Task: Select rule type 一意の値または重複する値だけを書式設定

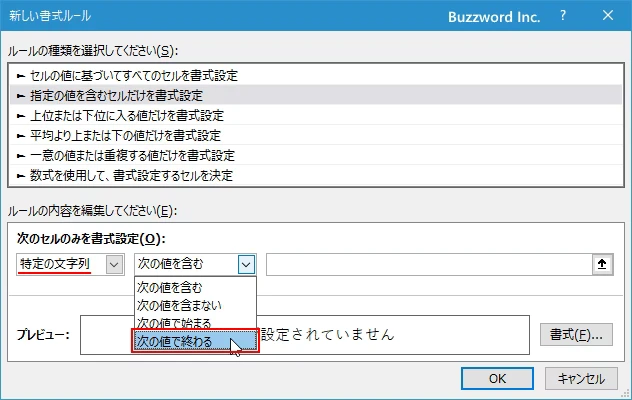Action: point(316,156)
